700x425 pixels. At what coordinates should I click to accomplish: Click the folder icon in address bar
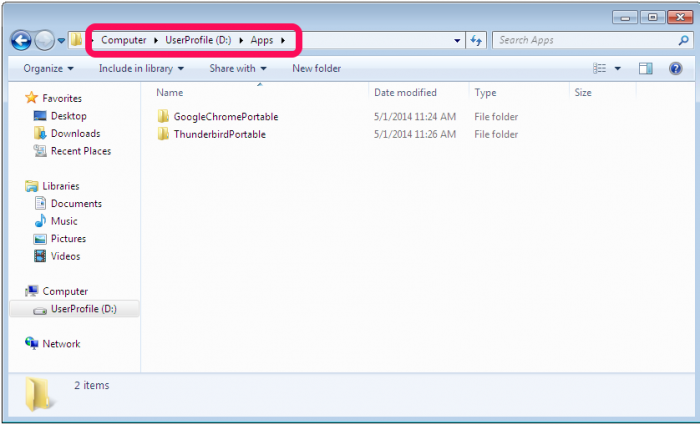point(76,40)
